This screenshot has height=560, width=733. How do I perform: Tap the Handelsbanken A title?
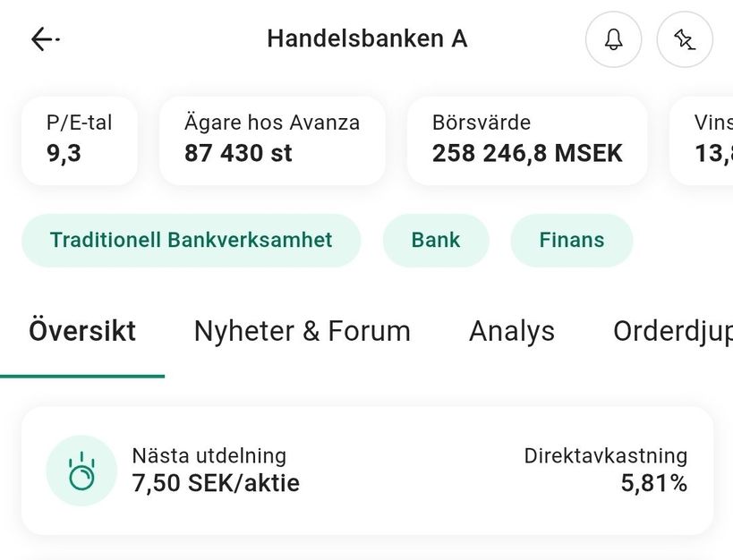(x=367, y=39)
